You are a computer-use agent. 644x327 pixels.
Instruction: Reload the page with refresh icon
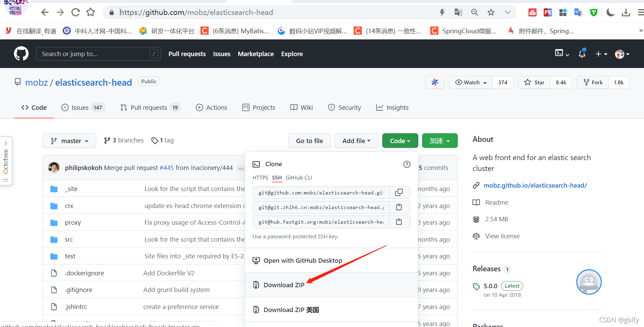(x=76, y=13)
